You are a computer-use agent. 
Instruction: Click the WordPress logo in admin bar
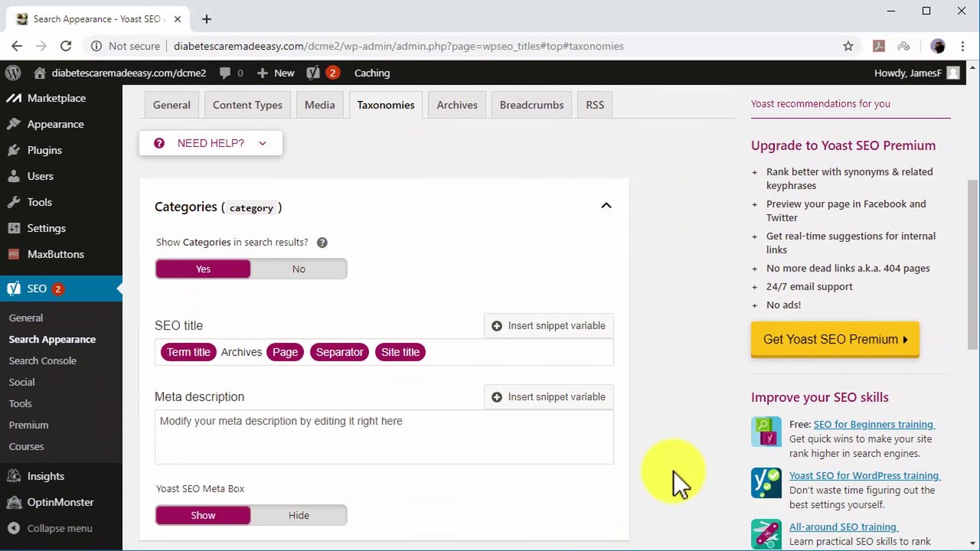(13, 73)
